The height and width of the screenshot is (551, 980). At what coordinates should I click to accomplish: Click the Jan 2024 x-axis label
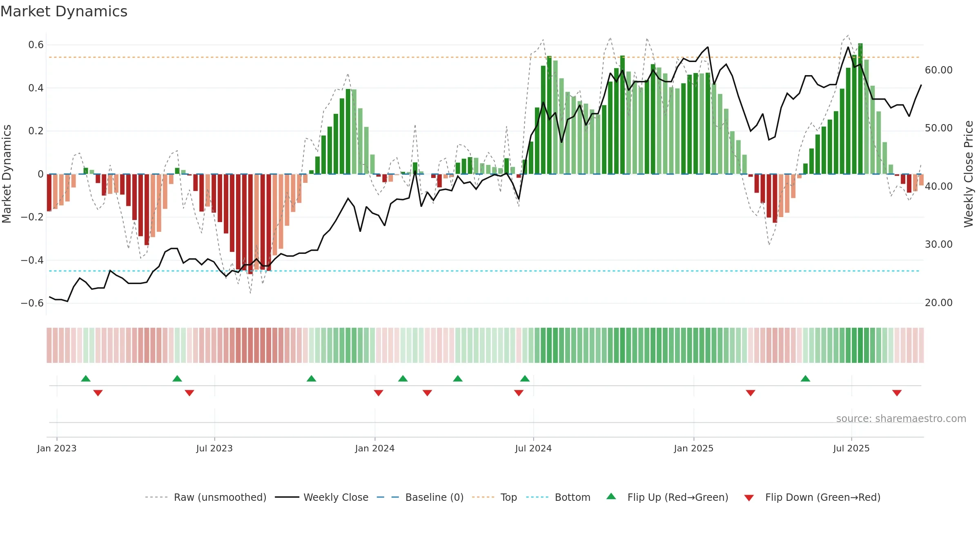375,449
